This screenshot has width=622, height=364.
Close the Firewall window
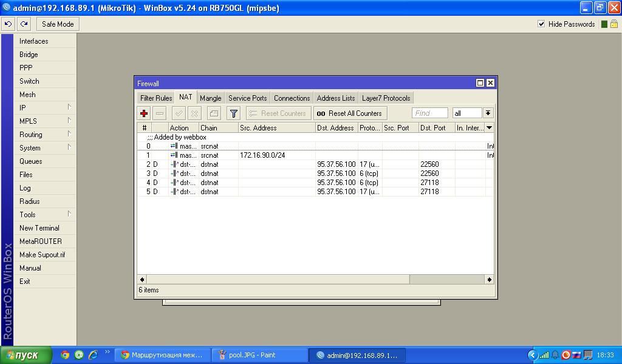[490, 83]
